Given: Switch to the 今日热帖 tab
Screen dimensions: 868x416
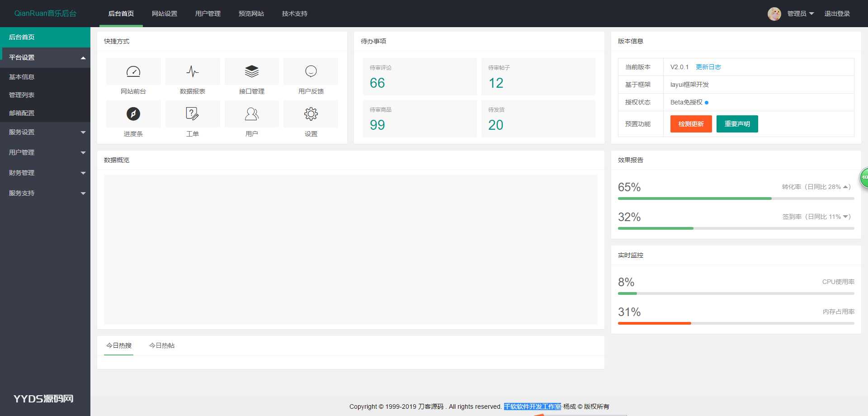Looking at the screenshot, I should coord(162,345).
